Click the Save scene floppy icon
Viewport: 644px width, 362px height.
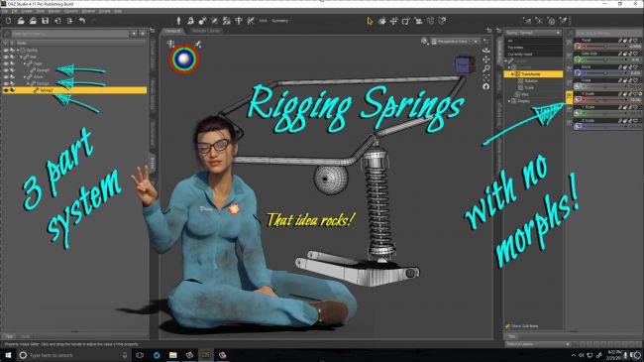(46, 21)
